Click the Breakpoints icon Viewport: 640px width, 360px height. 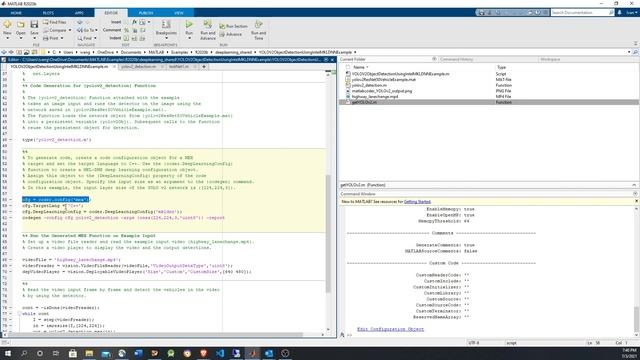tap(166, 24)
